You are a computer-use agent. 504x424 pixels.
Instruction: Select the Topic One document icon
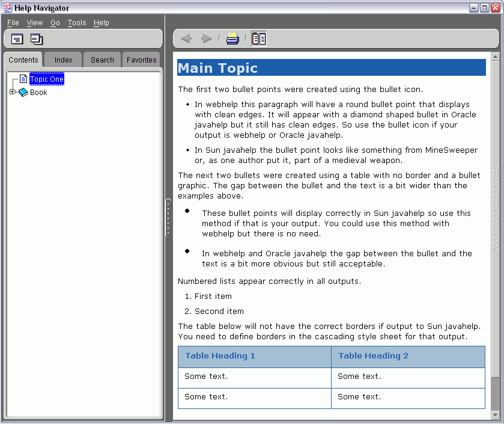[x=23, y=79]
